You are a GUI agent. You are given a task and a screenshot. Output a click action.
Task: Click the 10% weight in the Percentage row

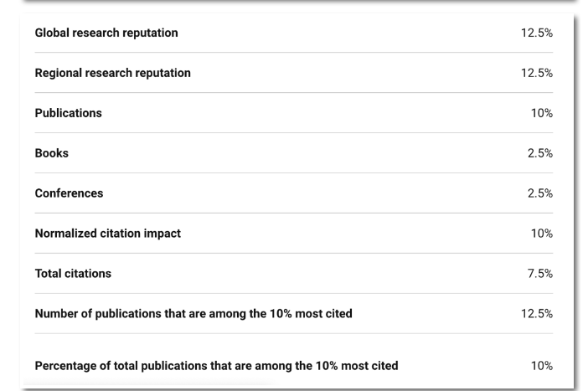coord(541,366)
